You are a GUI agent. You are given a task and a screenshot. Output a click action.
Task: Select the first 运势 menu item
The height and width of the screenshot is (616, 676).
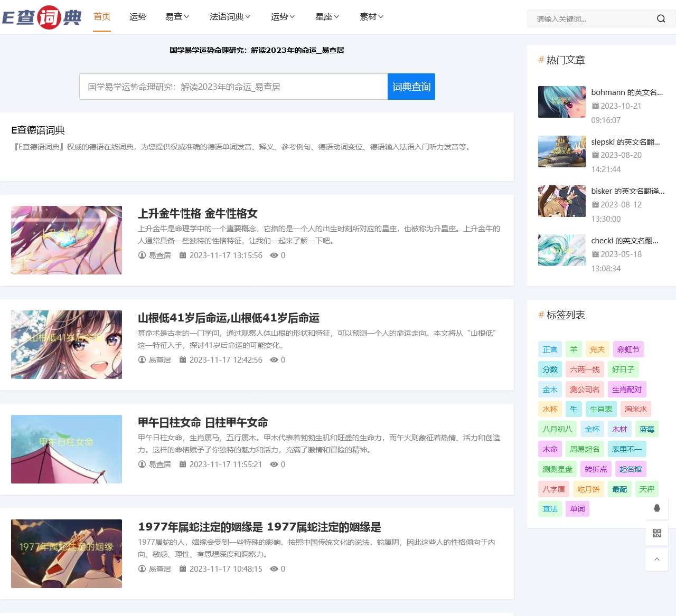click(x=138, y=17)
